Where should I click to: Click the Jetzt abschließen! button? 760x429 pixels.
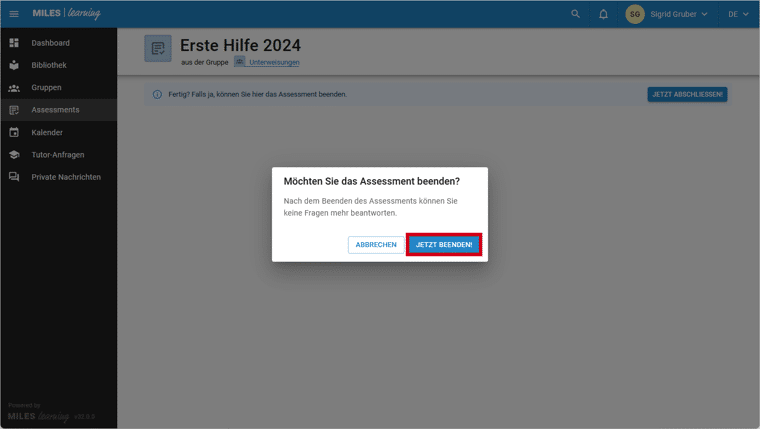tap(687, 94)
